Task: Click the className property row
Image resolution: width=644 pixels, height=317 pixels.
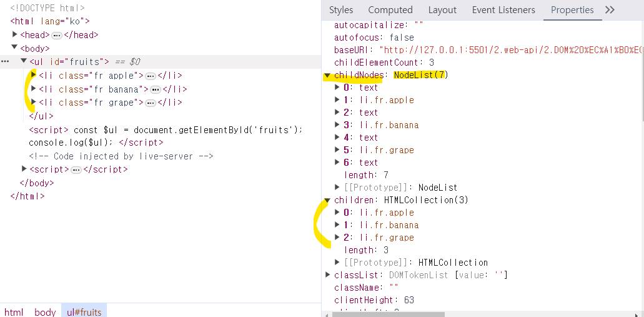Action: point(366,287)
